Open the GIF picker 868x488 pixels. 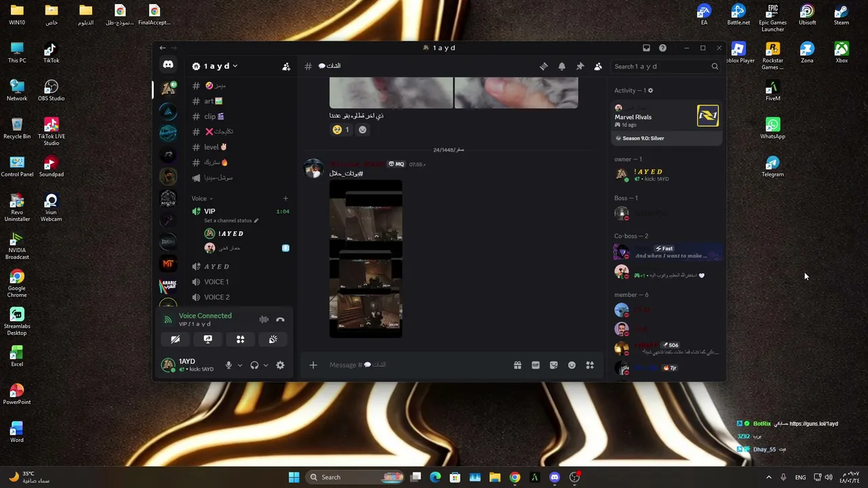[x=536, y=365]
